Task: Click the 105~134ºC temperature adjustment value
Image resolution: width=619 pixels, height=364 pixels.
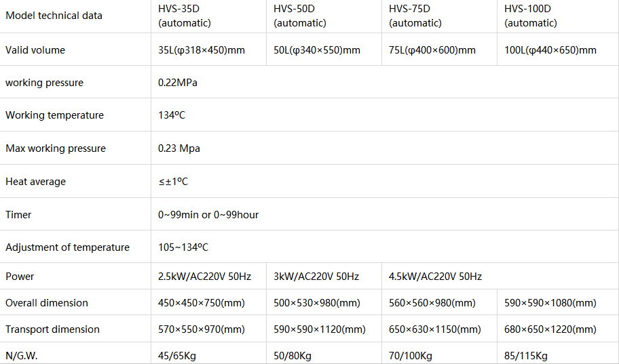Action: coord(183,247)
